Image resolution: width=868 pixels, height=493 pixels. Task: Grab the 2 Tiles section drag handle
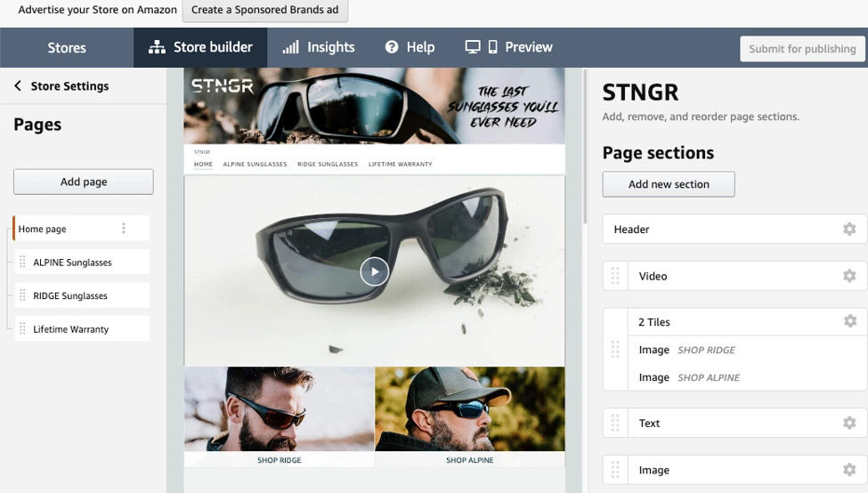click(615, 349)
